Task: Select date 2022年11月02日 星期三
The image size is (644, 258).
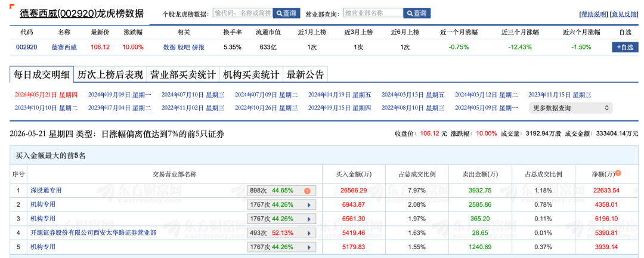Action: pyautogui.click(x=193, y=108)
